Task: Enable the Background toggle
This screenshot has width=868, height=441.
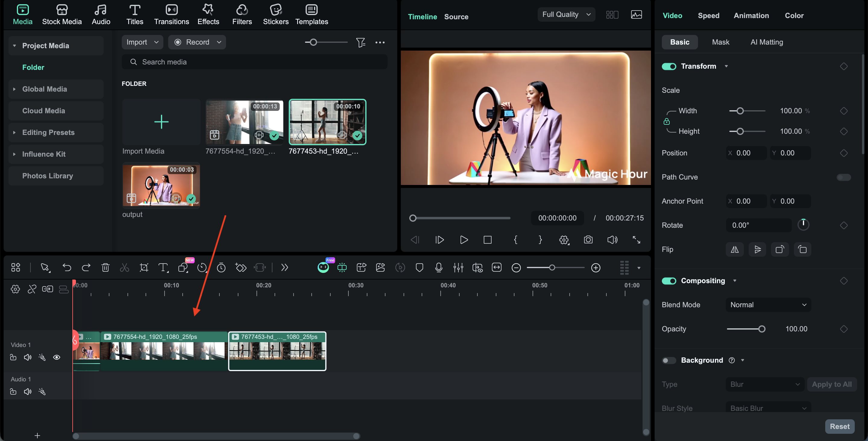Action: (x=668, y=360)
